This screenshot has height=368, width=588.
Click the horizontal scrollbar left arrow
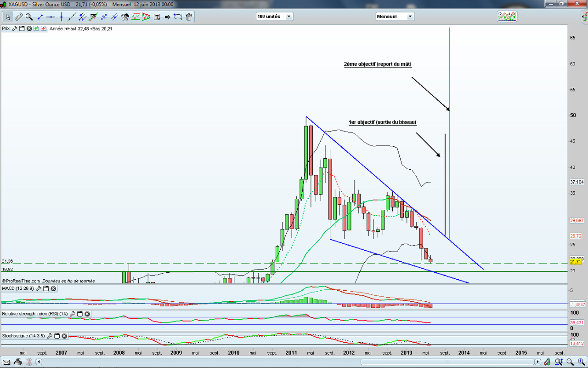pyautogui.click(x=40, y=362)
